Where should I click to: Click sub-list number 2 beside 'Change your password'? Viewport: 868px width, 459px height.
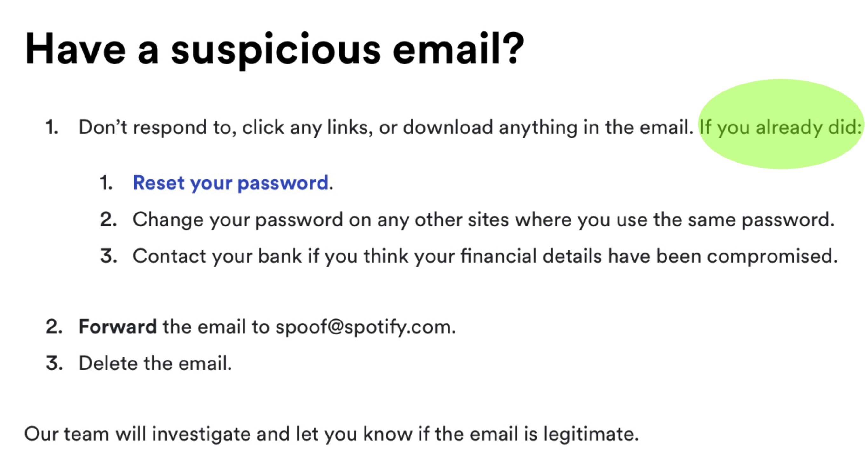click(108, 219)
